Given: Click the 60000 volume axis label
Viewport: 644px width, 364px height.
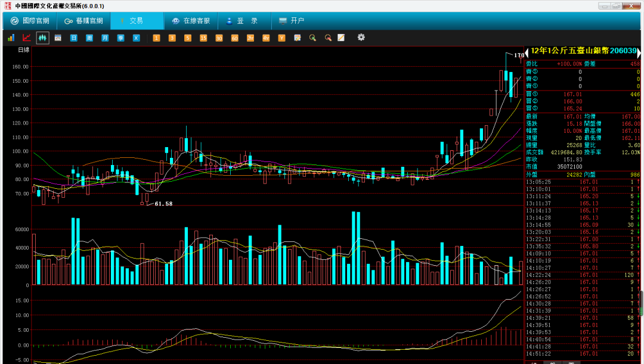Looking at the screenshot, I should pyautogui.click(x=22, y=229).
